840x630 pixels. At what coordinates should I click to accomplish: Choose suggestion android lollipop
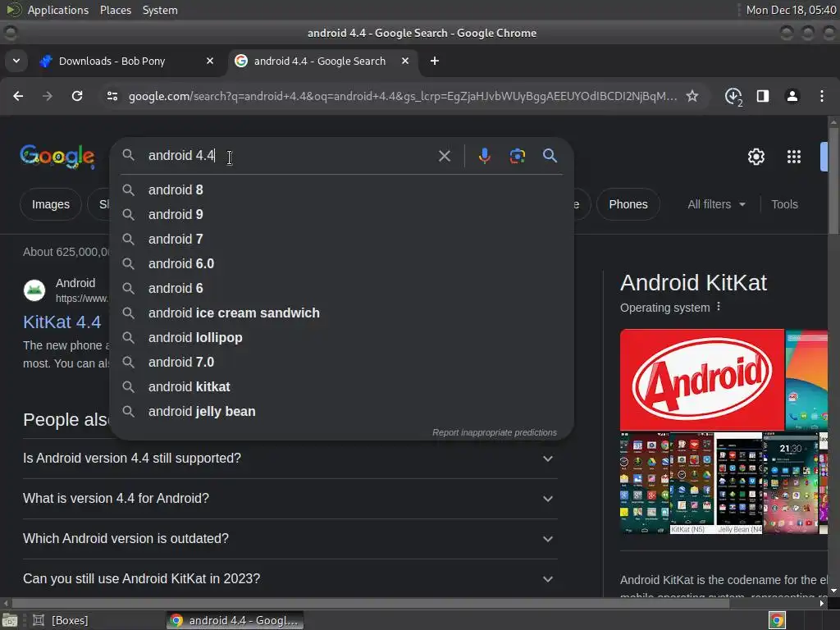(x=342, y=337)
